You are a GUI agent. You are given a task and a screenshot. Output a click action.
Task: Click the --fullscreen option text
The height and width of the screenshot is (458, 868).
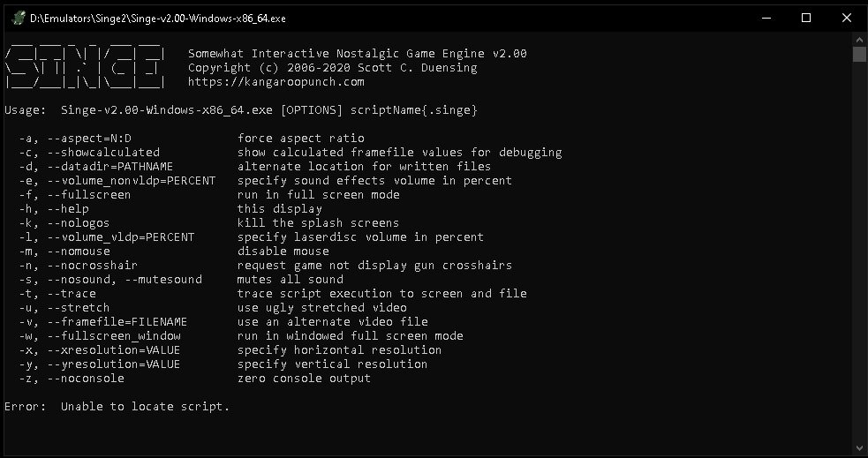click(88, 195)
